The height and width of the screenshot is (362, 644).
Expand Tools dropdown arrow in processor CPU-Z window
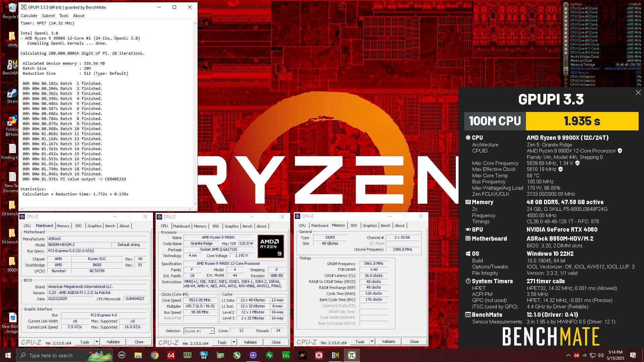coord(234,342)
